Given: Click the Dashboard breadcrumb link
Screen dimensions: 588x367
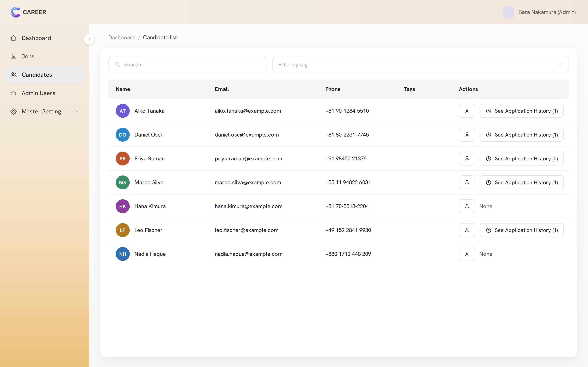Looking at the screenshot, I should tap(122, 37).
